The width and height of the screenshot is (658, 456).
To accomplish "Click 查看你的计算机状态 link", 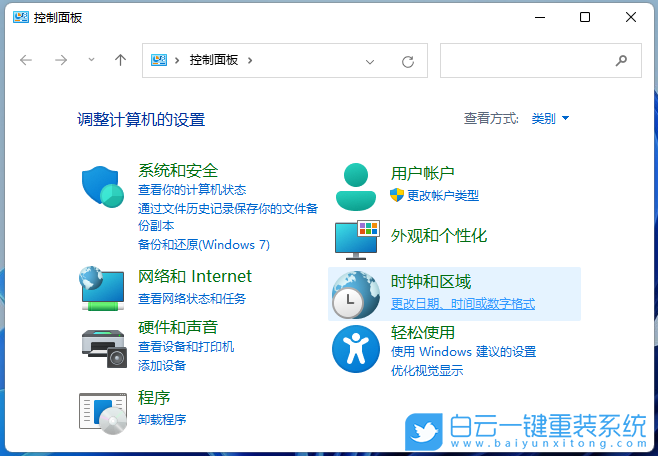I will (x=192, y=190).
